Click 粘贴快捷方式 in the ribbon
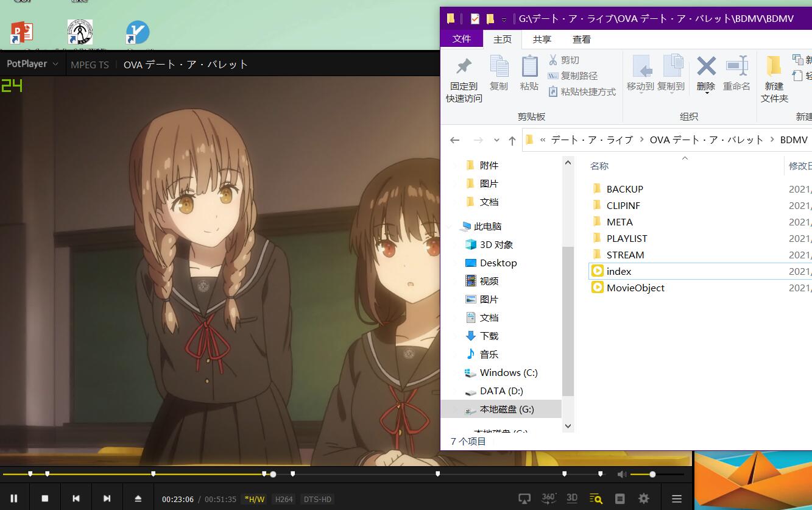The image size is (812, 510). click(582, 91)
